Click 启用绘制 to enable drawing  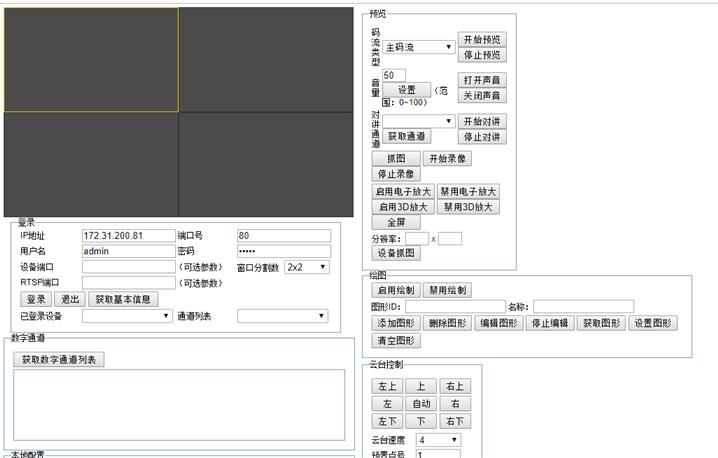tap(395, 290)
